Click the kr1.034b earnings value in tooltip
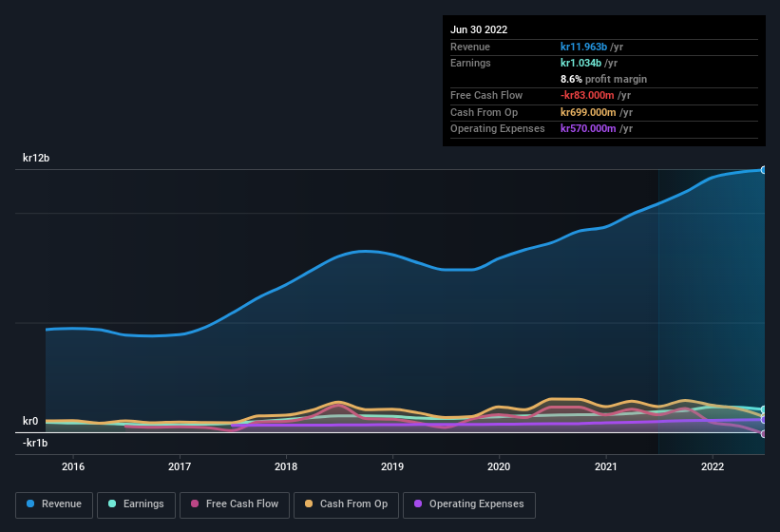 (580, 63)
